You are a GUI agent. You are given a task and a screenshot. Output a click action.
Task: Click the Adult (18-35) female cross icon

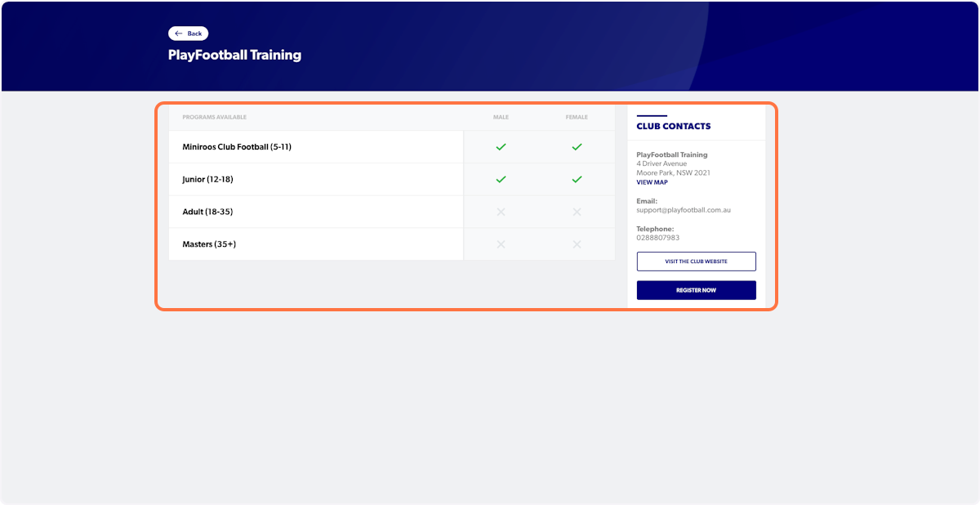point(577,212)
